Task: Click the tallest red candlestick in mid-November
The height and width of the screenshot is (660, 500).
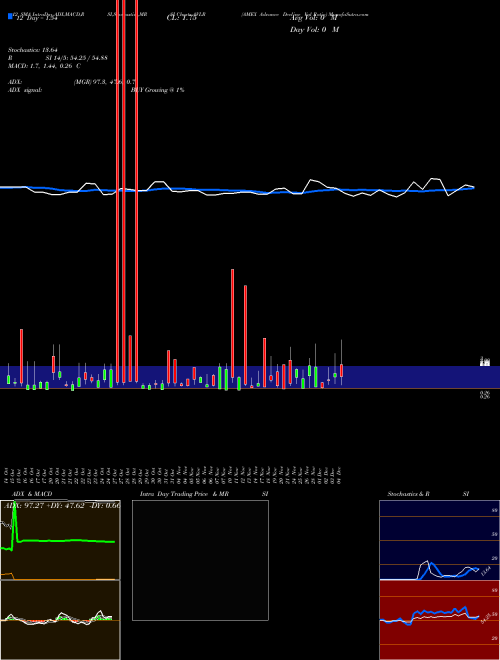Action: click(232, 323)
